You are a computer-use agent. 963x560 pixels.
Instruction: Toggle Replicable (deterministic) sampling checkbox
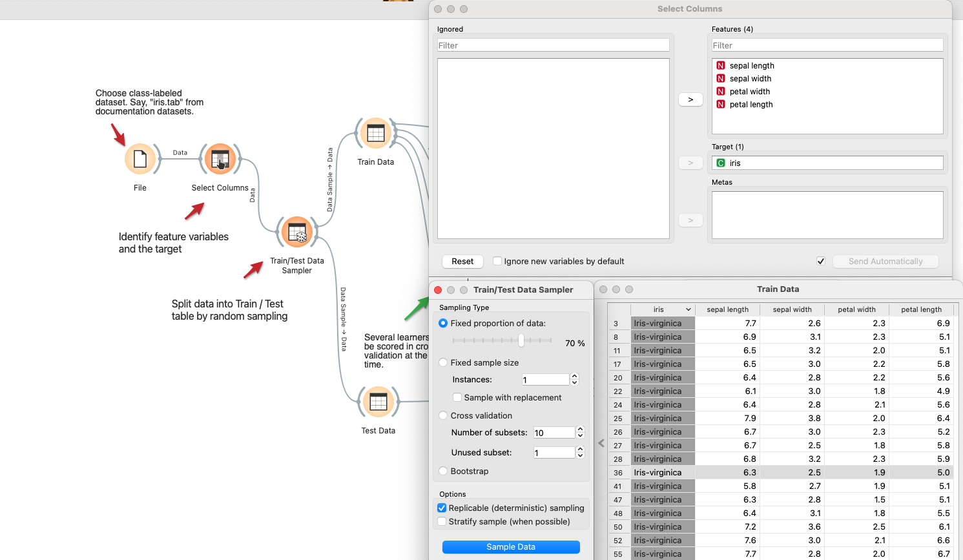pos(442,508)
